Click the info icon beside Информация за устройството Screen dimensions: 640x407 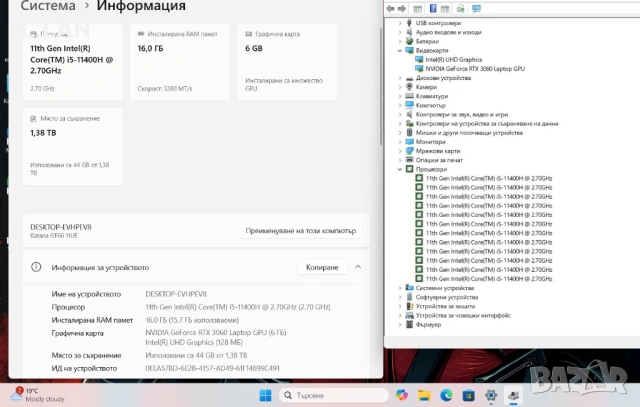pos(36,267)
